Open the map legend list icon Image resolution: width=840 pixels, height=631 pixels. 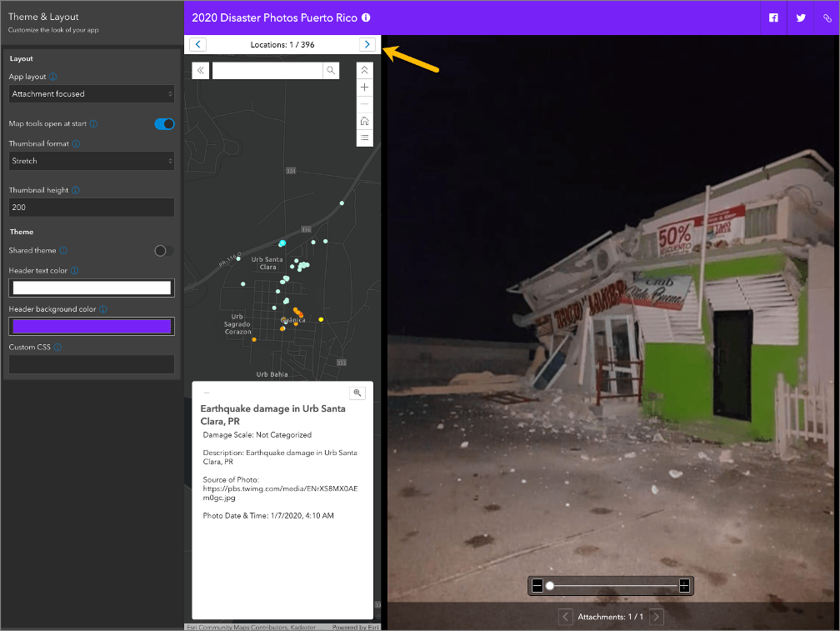(x=364, y=138)
